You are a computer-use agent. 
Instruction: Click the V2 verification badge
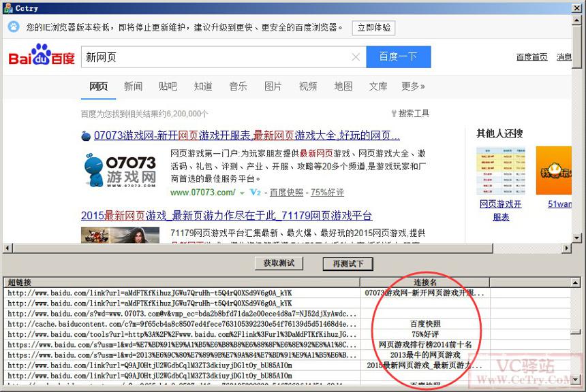pos(256,193)
